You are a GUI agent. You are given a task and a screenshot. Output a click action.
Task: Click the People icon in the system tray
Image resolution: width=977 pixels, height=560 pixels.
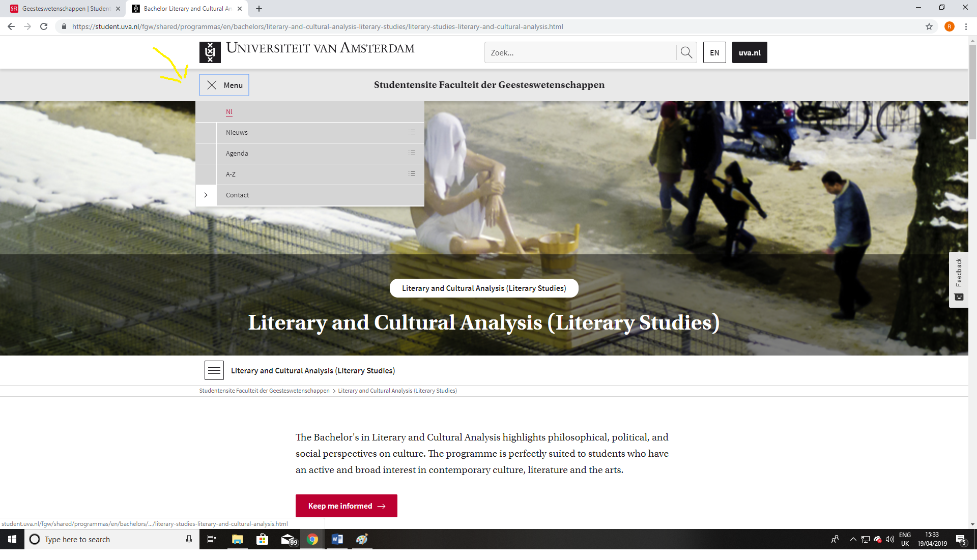point(835,539)
